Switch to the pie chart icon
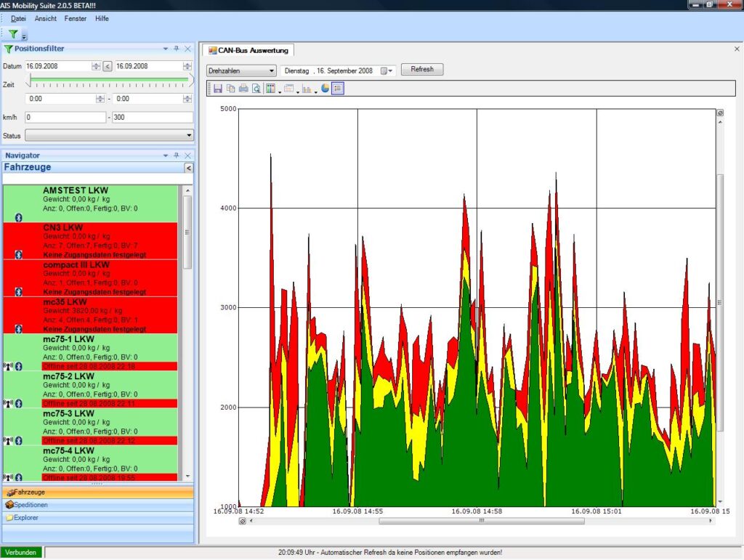Viewport: 744px width, 560px height. [325, 88]
